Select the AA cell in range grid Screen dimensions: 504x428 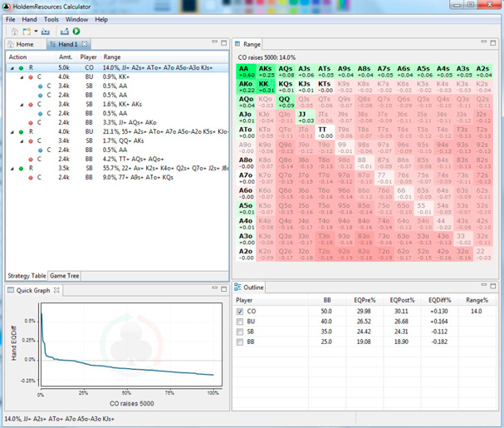[x=243, y=72]
